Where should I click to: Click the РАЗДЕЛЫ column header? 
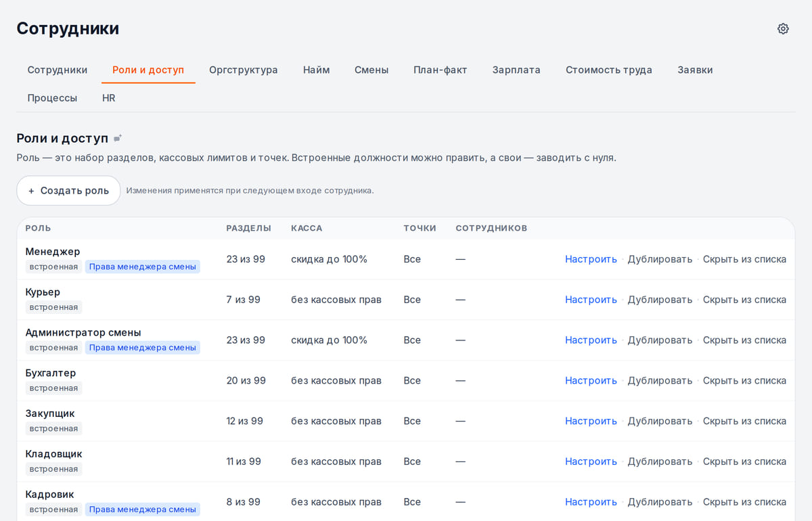[x=248, y=228]
